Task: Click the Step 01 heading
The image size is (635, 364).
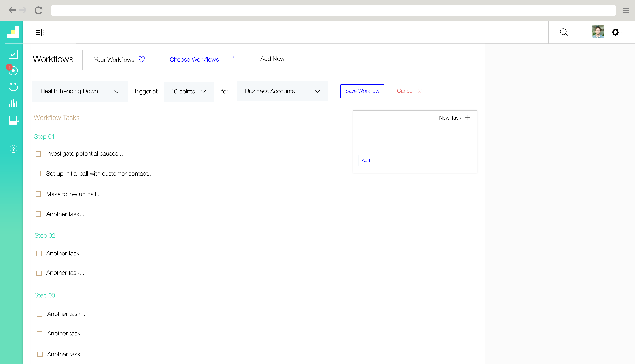Action: [44, 136]
